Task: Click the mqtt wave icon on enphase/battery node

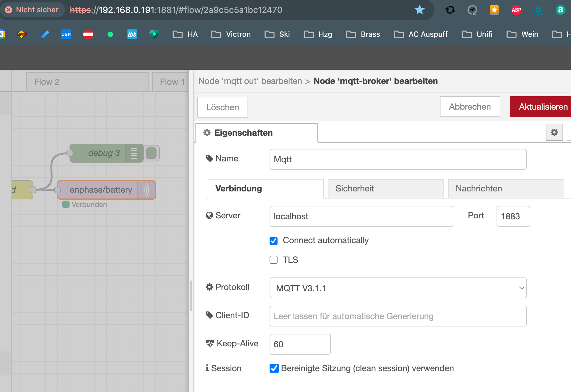Action: click(146, 190)
